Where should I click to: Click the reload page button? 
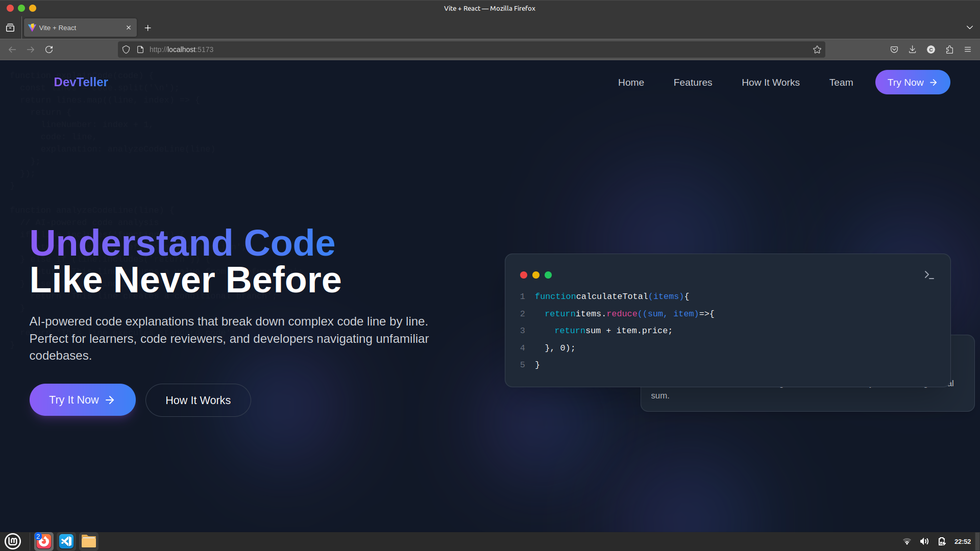(49, 49)
